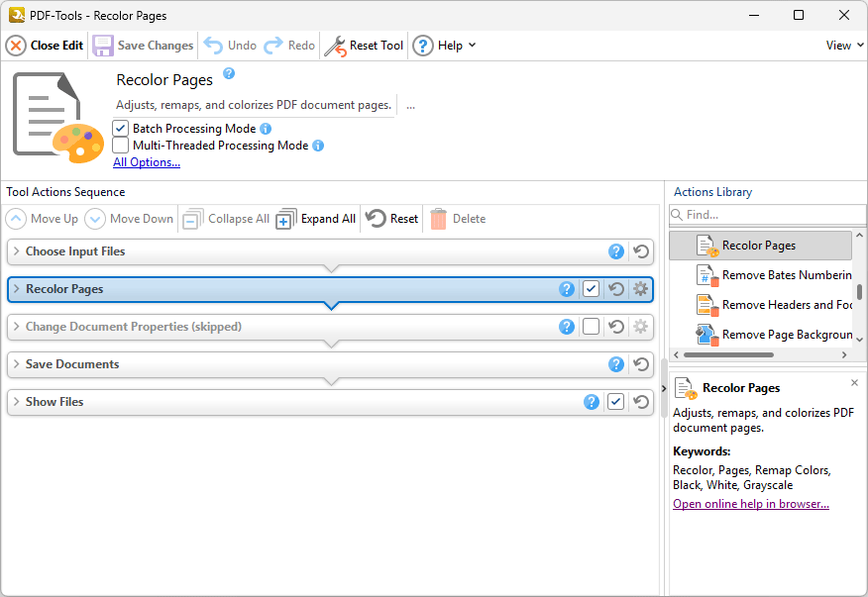Click the Actions Library Find search field
Image resolution: width=868 pixels, height=597 pixels.
(x=767, y=215)
